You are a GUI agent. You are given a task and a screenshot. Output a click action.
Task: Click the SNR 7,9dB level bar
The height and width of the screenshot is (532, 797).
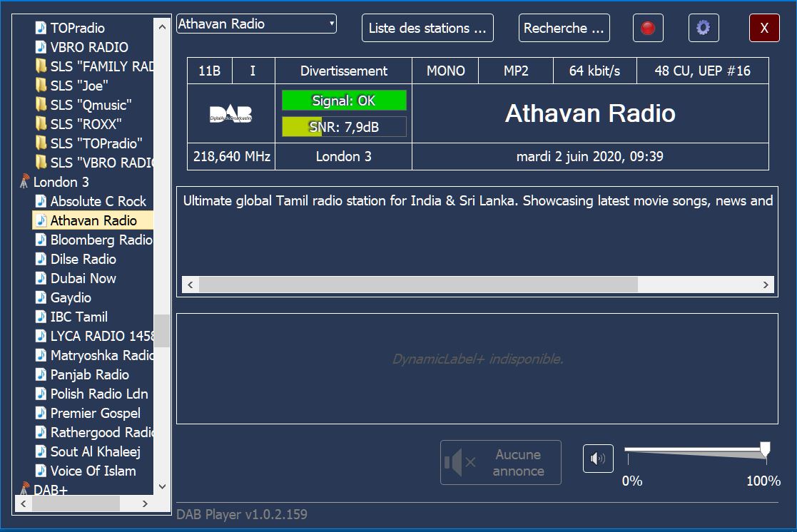click(344, 127)
